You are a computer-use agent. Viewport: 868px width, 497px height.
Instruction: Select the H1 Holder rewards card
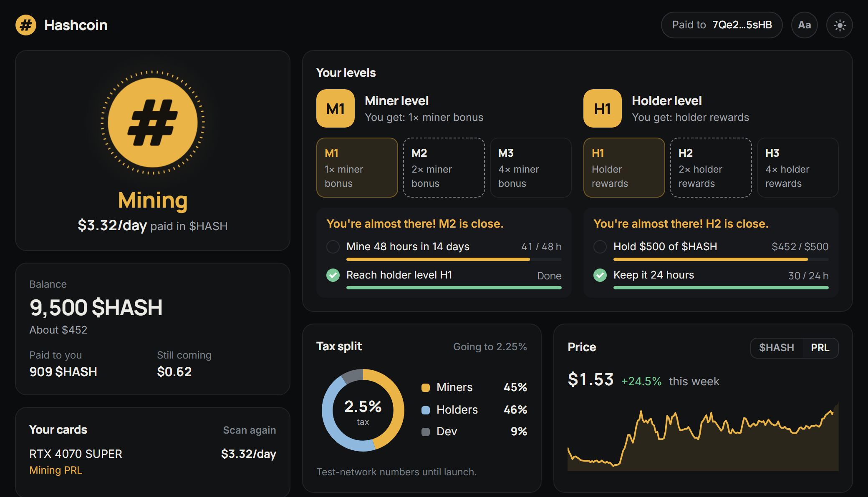(624, 168)
